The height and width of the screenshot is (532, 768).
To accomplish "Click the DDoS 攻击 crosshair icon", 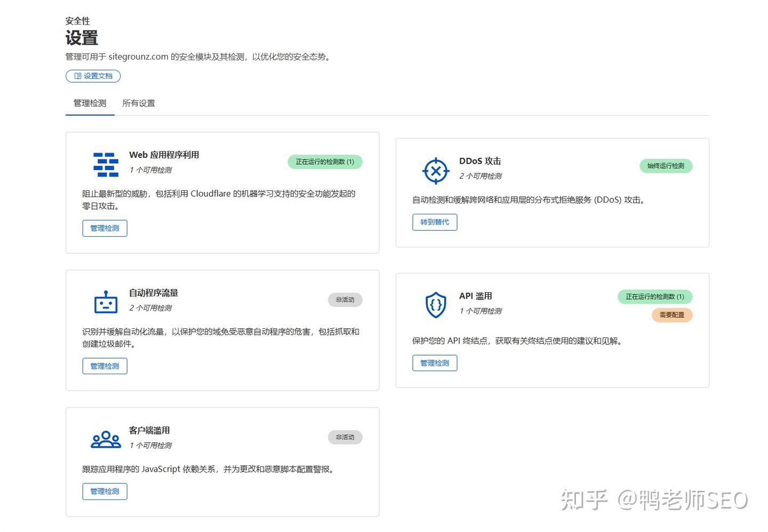I will tap(436, 171).
